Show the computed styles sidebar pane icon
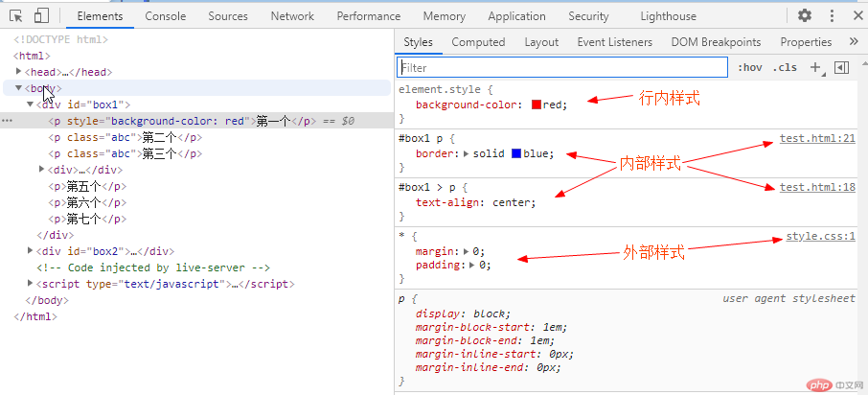The height and width of the screenshot is (395, 868). 841,67
